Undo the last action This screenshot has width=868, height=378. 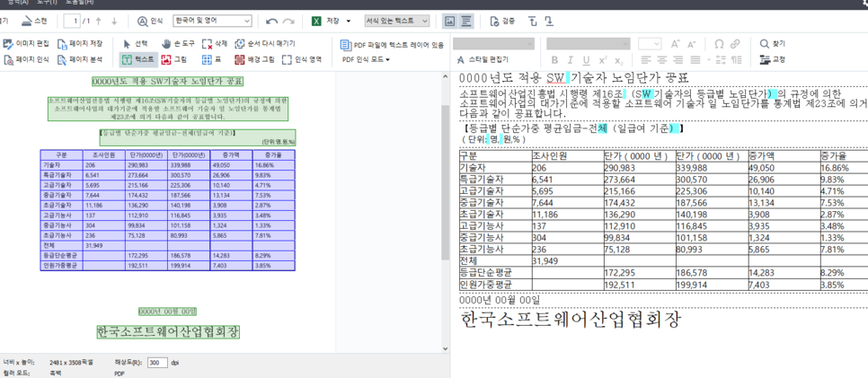point(271,22)
